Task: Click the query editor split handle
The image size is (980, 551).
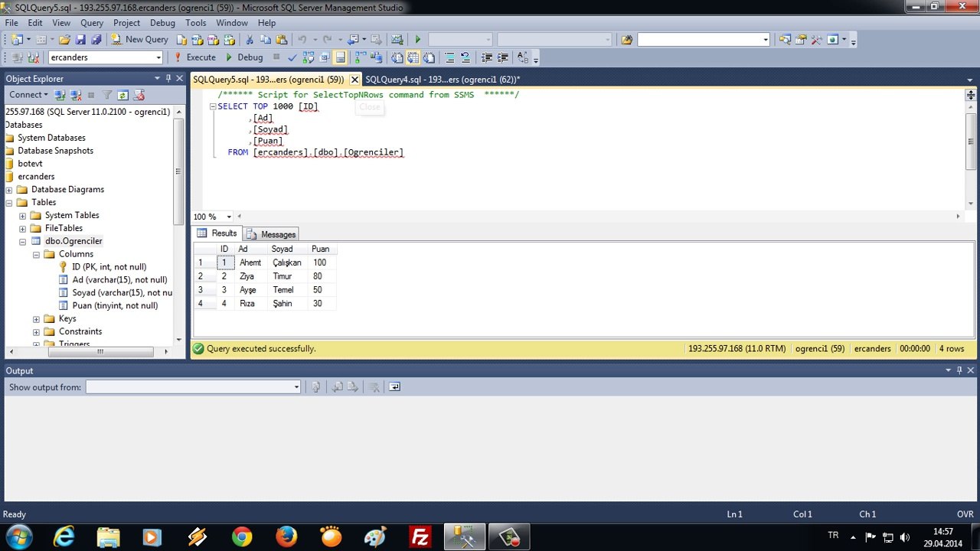Action: 970,95
